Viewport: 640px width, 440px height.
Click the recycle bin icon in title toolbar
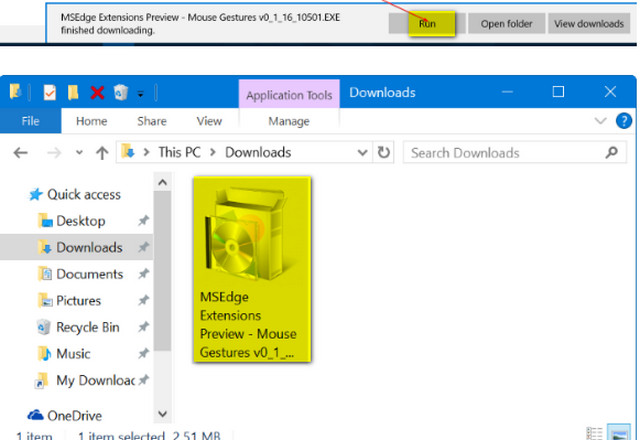[121, 92]
